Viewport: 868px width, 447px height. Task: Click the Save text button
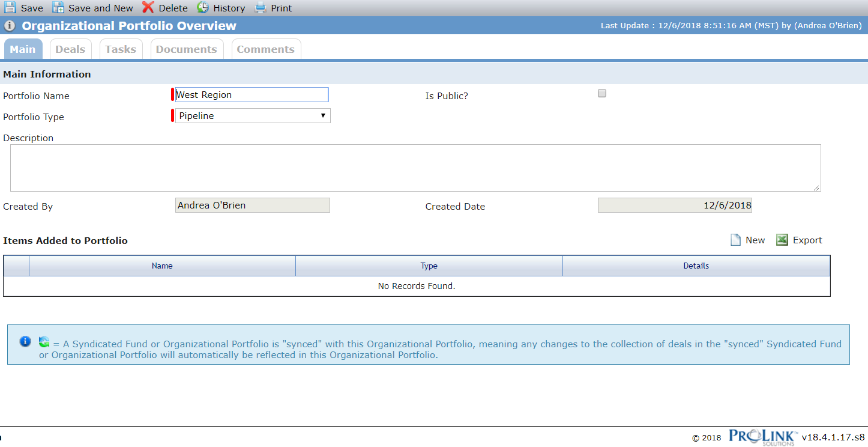pos(32,8)
